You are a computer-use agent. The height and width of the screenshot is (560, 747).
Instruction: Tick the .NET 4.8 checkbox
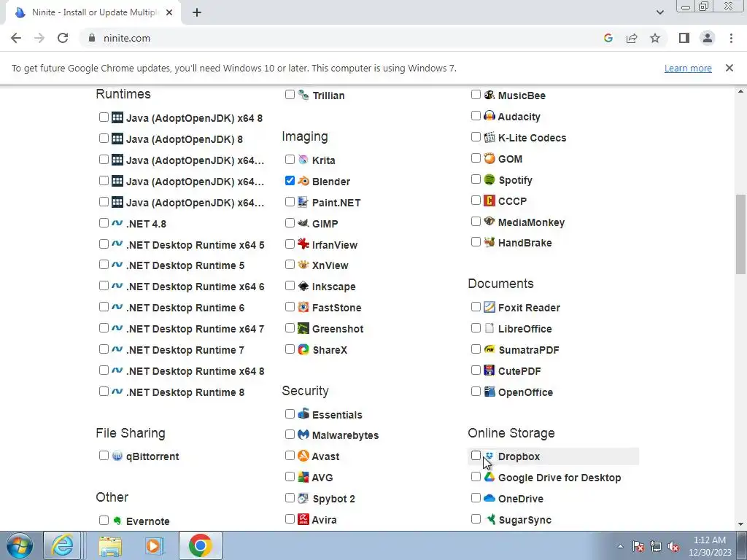click(x=104, y=222)
